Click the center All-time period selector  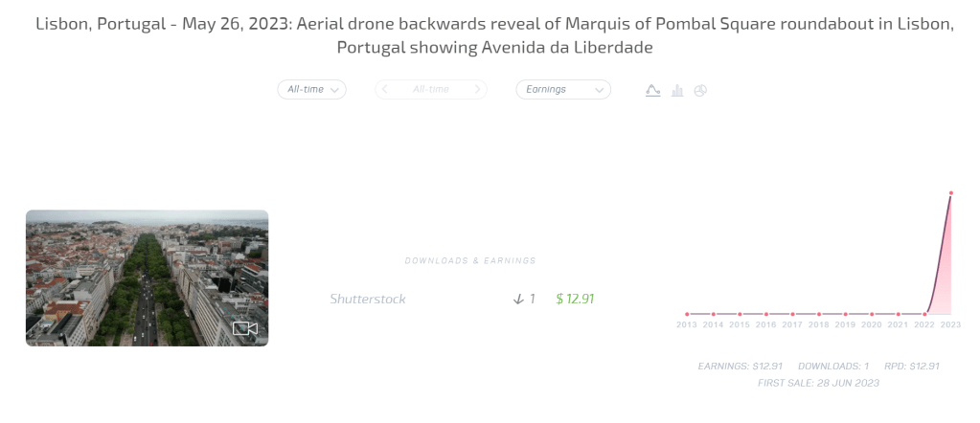(x=431, y=89)
